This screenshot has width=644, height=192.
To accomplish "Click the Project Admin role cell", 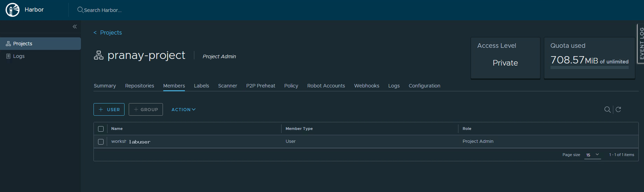I will tap(478, 141).
